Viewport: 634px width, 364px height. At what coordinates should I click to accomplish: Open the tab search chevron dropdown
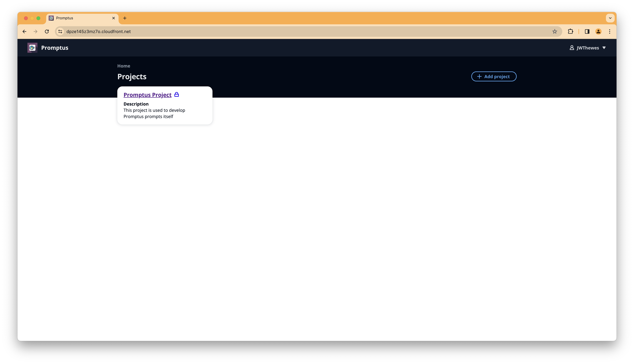click(610, 18)
